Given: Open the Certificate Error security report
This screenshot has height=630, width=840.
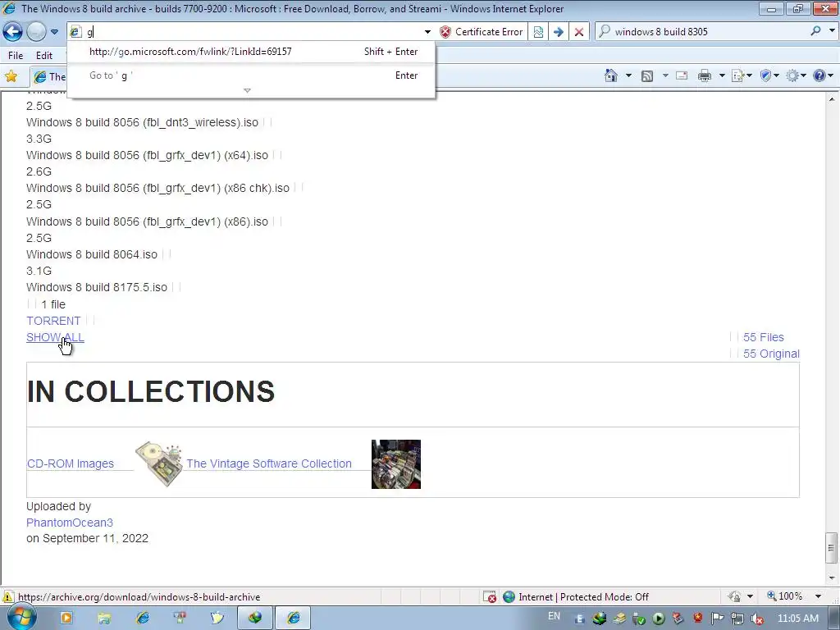Looking at the screenshot, I should [x=481, y=32].
